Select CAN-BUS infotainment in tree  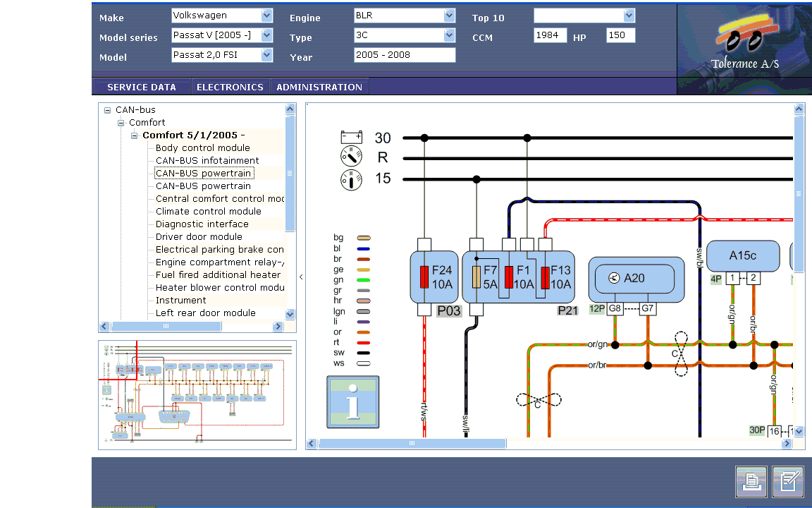[207, 161]
